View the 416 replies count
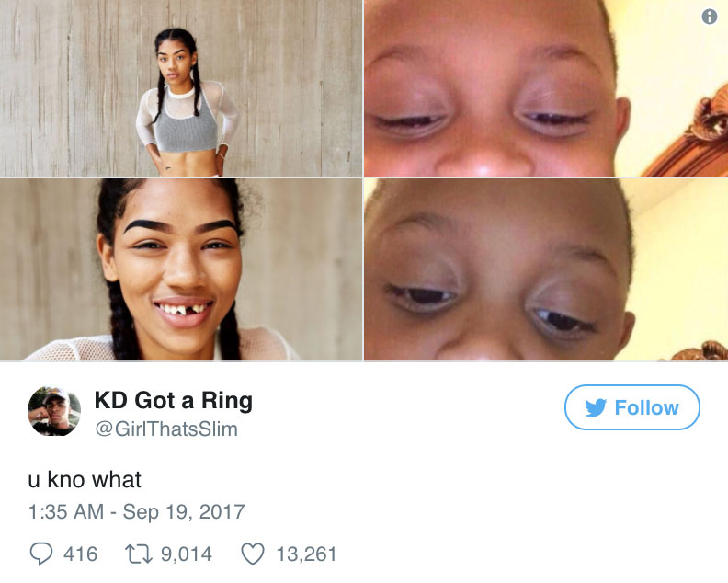The width and height of the screenshot is (728, 583). tap(80, 554)
